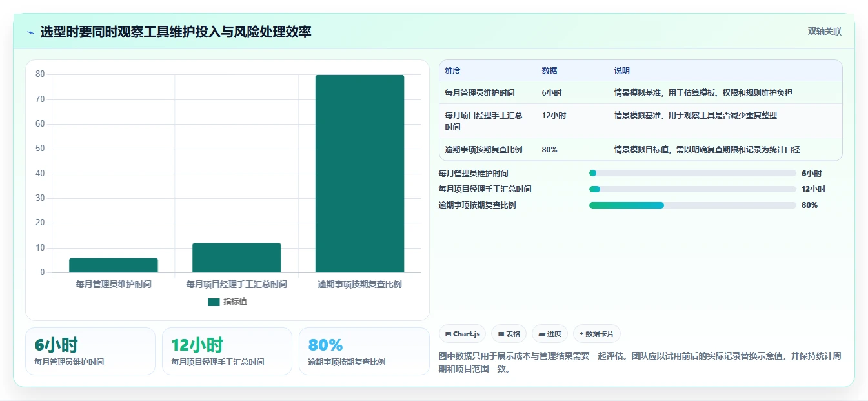This screenshot has width=868, height=401.
Task: Select the Chart.js chip
Action: click(463, 334)
